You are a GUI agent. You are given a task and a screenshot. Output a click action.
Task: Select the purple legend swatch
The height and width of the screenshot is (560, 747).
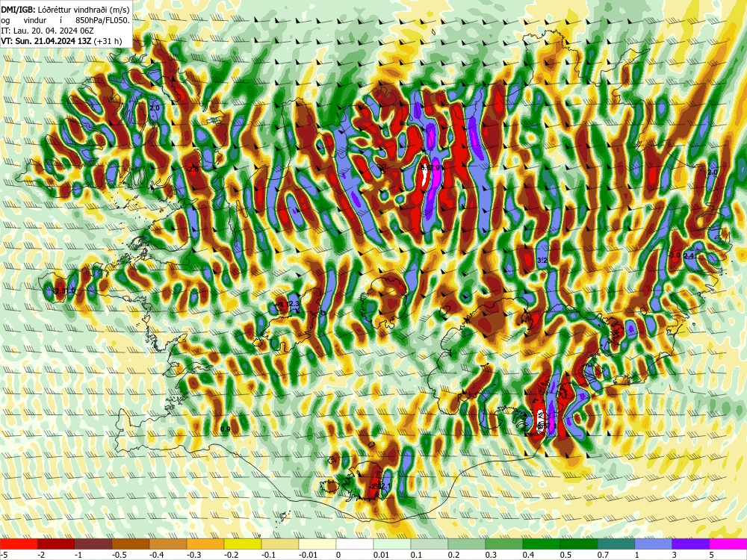click(691, 544)
